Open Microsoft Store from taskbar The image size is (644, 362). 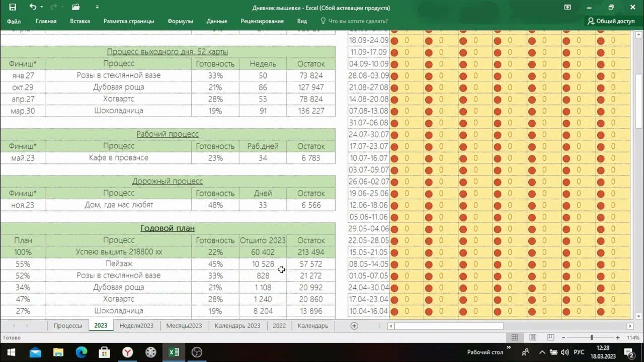(104, 352)
